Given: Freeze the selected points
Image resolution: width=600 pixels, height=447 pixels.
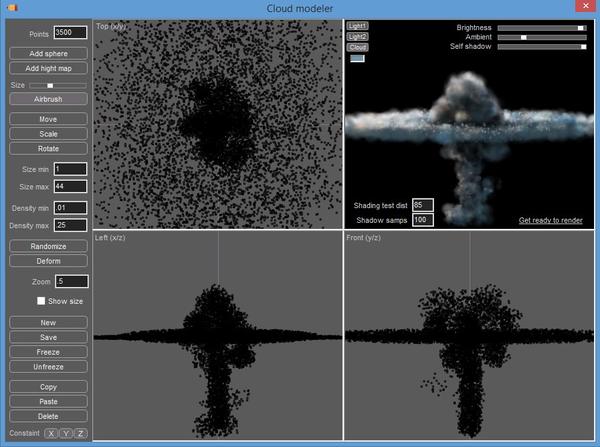Looking at the screenshot, I should (x=48, y=352).
